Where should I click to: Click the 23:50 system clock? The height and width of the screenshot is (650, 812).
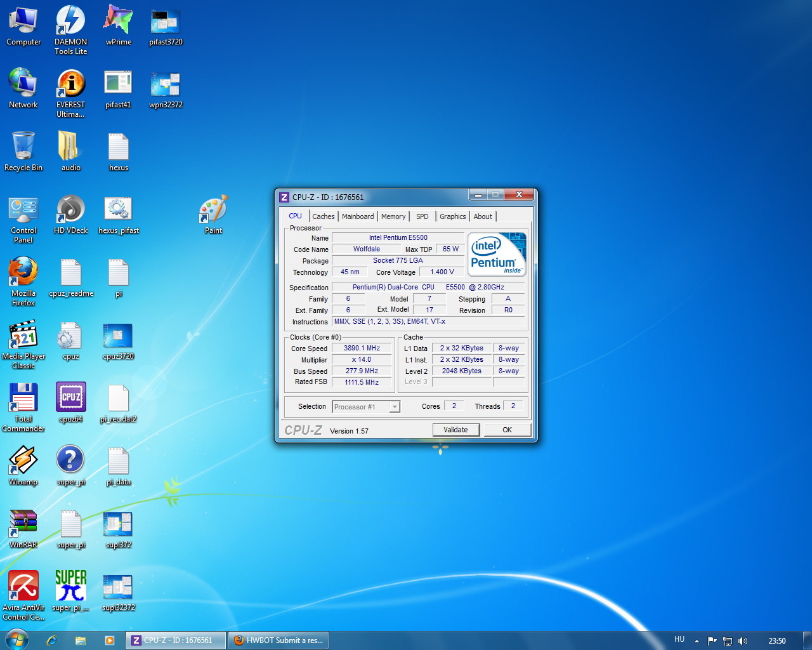777,640
